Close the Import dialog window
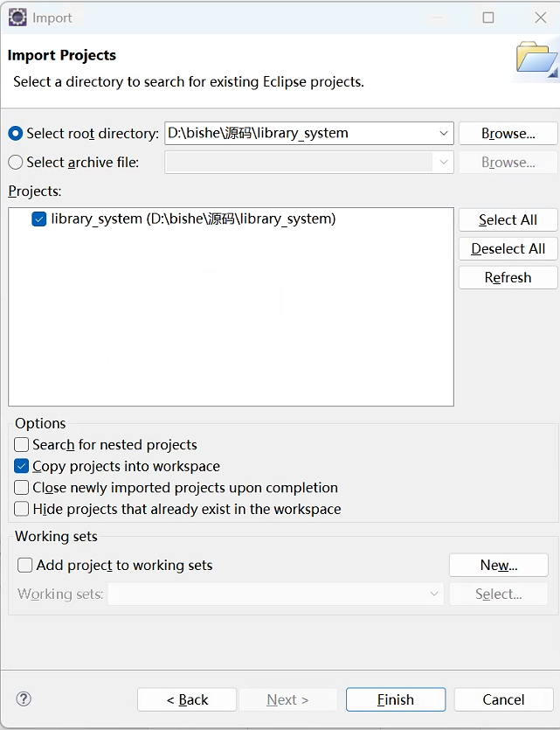The height and width of the screenshot is (730, 560). tap(541, 17)
